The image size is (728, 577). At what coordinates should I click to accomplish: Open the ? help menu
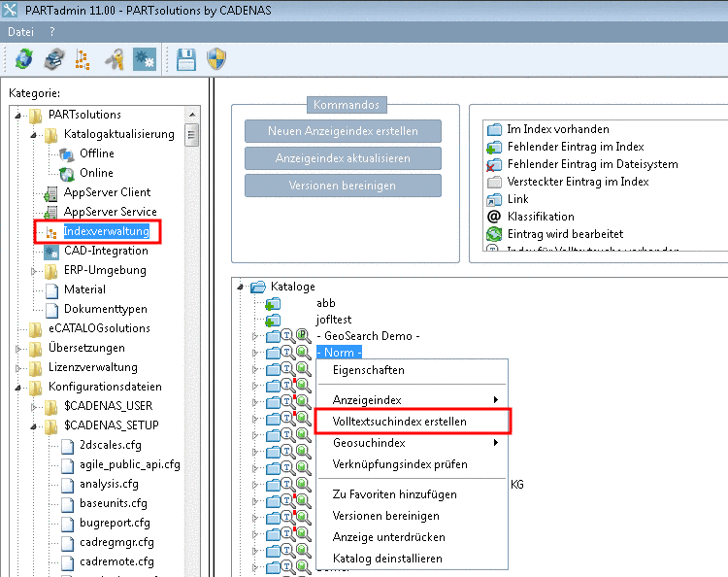point(52,32)
